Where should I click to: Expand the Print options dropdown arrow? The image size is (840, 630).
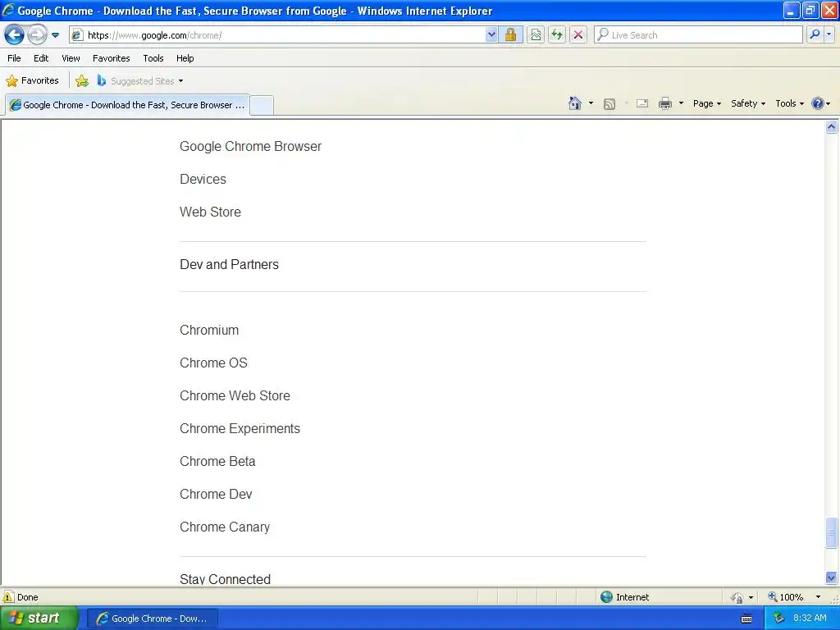pos(681,103)
